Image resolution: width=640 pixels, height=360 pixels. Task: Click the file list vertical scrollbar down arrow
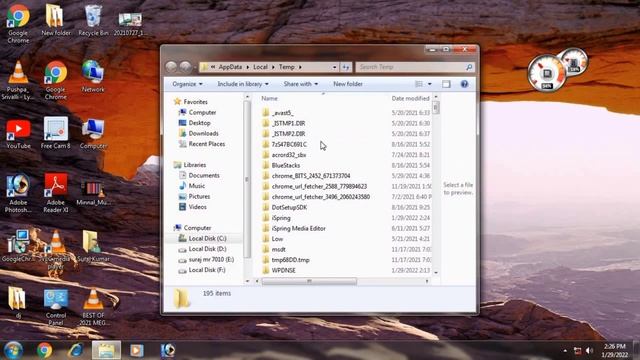click(436, 272)
